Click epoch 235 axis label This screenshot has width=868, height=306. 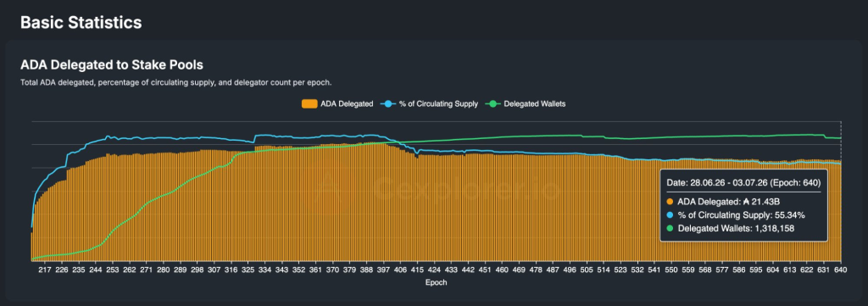tap(79, 270)
